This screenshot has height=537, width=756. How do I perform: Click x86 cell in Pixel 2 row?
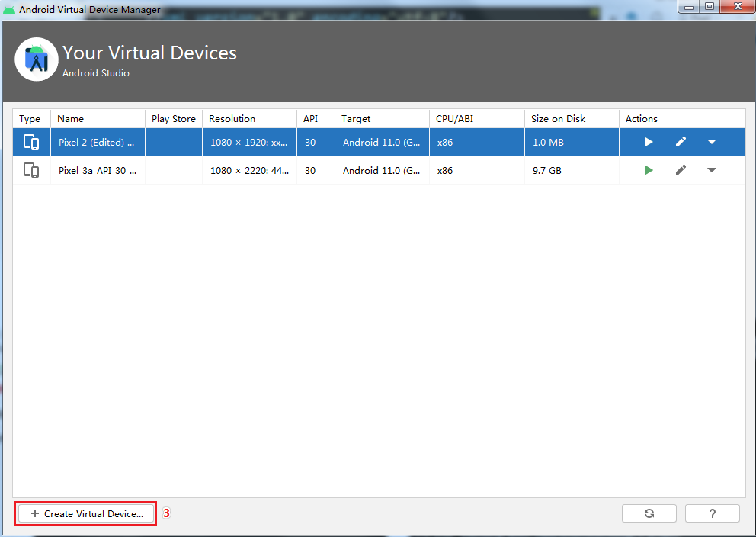[x=477, y=142]
